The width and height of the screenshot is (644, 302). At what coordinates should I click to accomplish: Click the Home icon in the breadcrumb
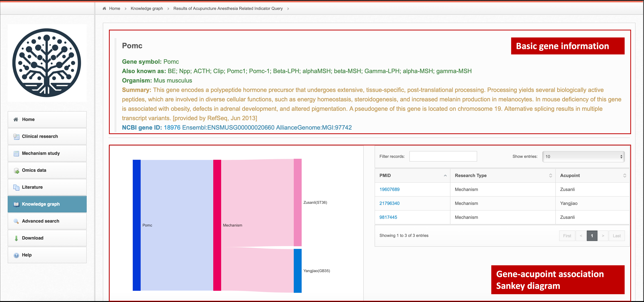click(x=104, y=9)
